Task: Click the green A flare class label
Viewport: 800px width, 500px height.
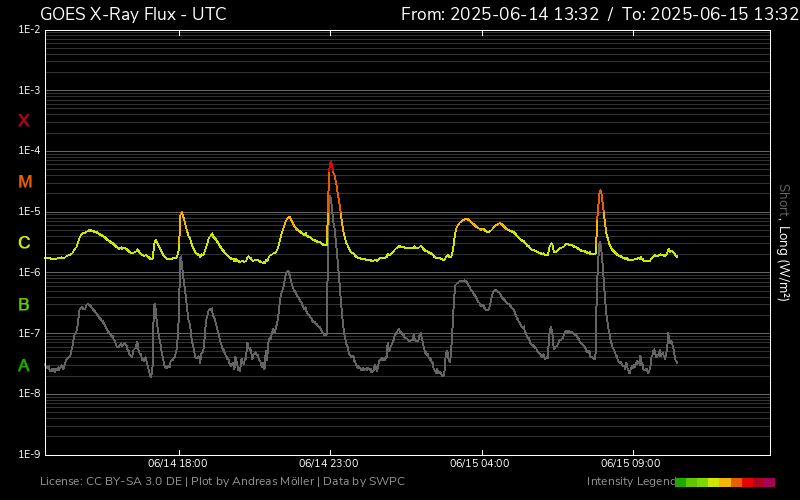Action: click(24, 365)
